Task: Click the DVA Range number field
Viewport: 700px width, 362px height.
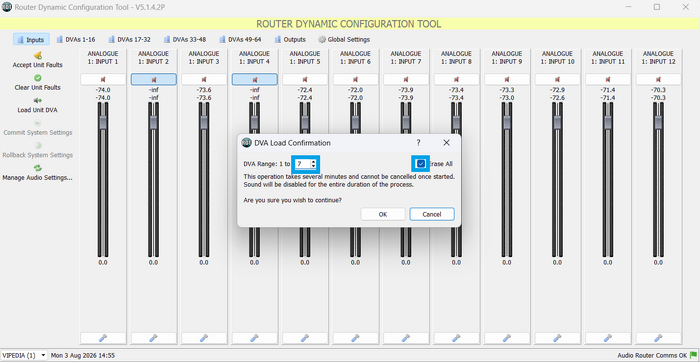Action: pyautogui.click(x=303, y=164)
